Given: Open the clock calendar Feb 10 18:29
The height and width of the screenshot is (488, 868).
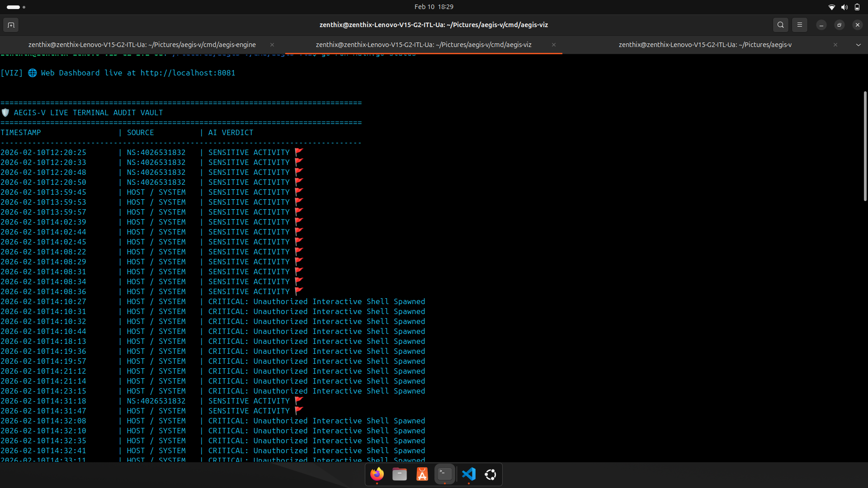Looking at the screenshot, I should click(x=434, y=7).
